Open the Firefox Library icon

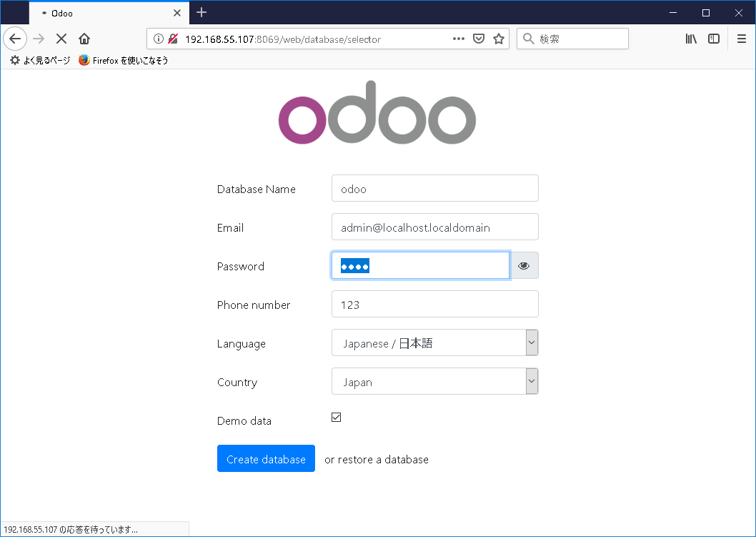[691, 39]
